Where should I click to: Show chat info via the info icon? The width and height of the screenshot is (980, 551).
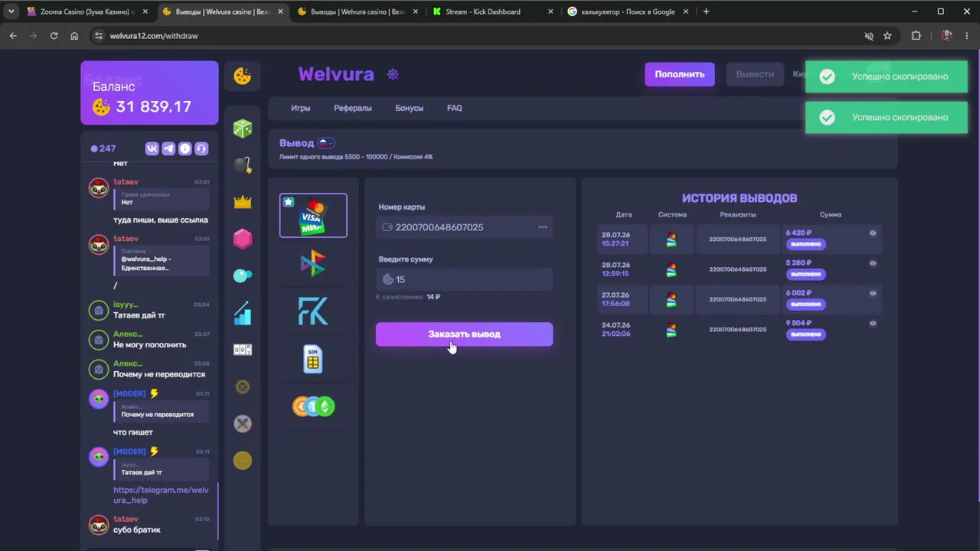[x=185, y=148]
